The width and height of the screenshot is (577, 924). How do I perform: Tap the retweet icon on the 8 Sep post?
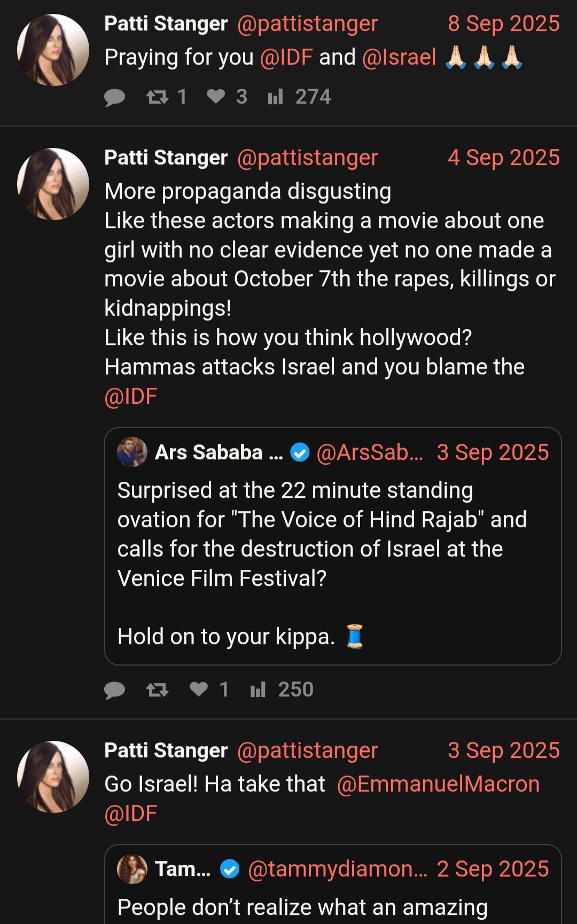(x=158, y=97)
